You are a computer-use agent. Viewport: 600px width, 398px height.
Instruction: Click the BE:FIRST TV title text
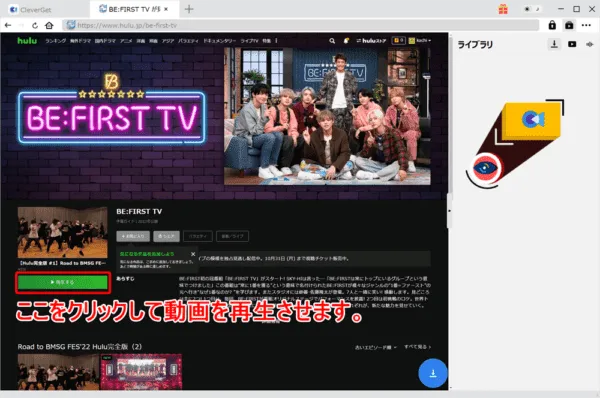pos(139,211)
